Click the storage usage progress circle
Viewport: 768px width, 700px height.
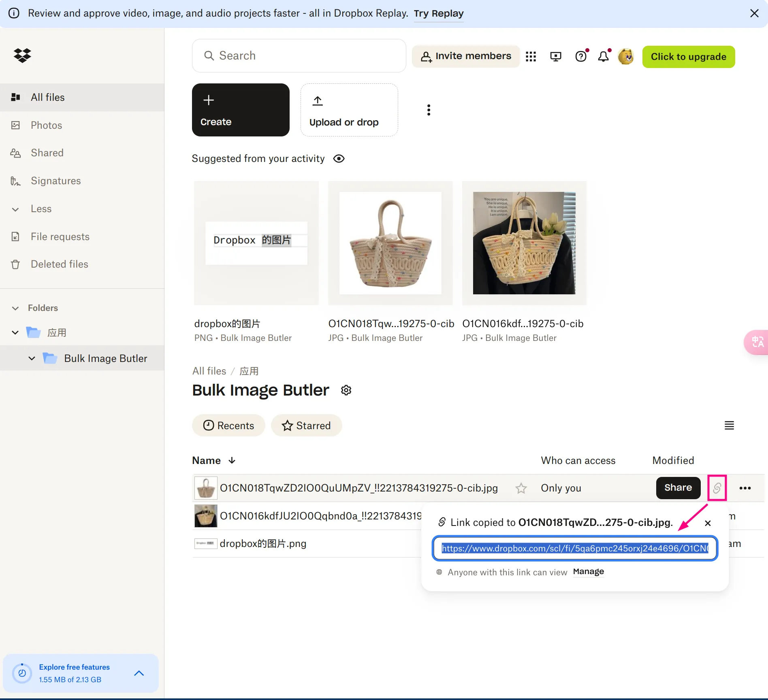22,673
